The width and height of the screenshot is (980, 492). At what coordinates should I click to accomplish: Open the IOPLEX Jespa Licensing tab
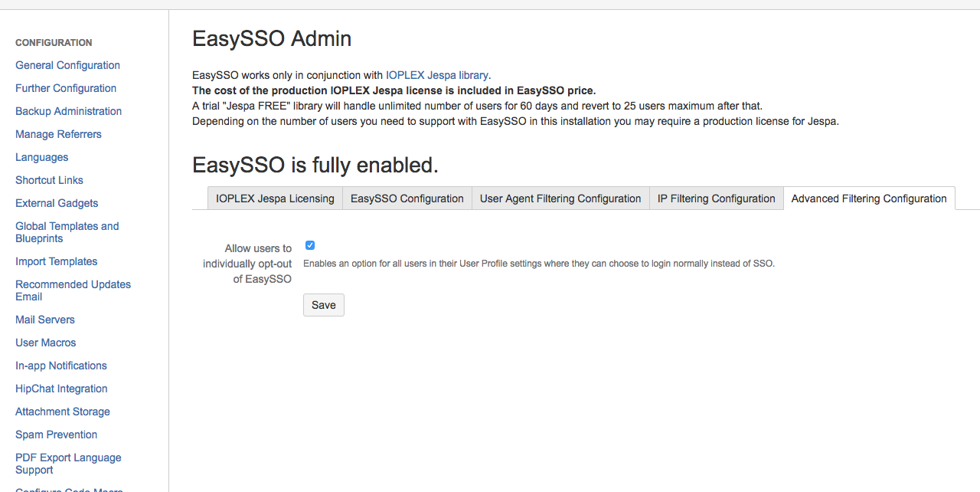point(275,198)
